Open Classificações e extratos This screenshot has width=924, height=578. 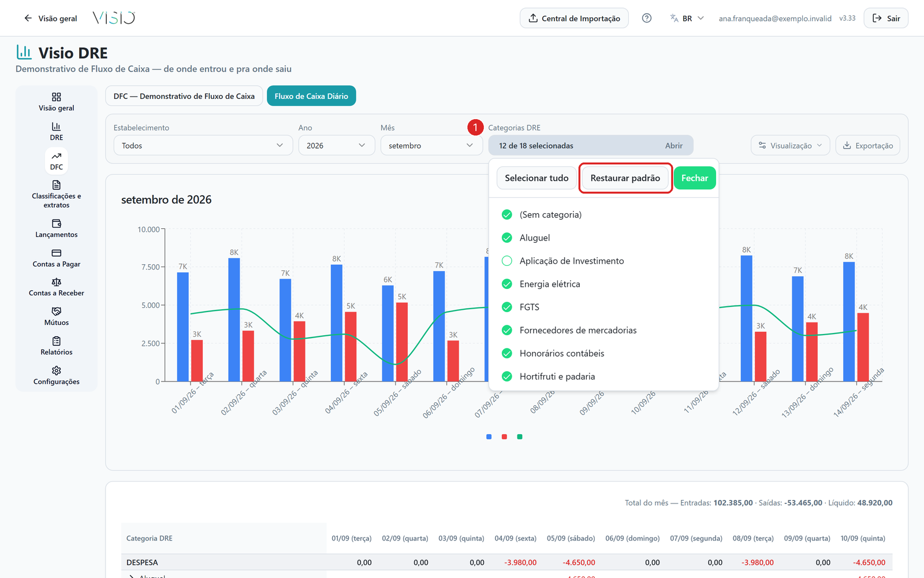click(56, 194)
